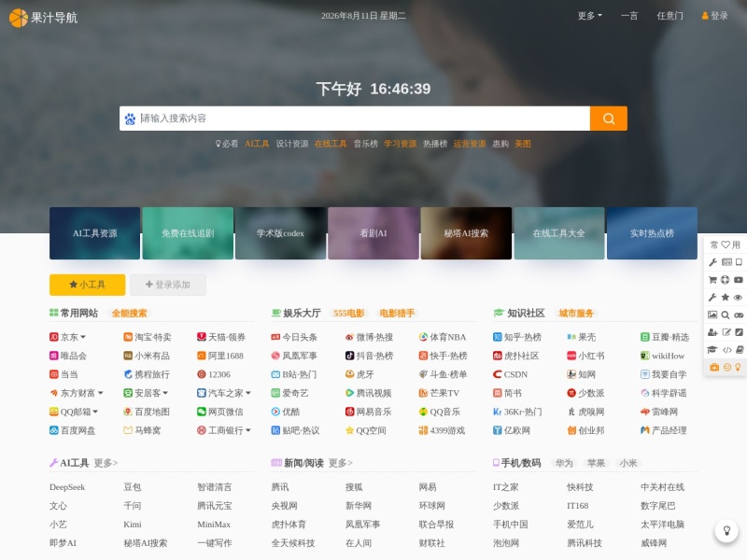Click into the search input field
Screen dimensions: 747x560
(364, 119)
